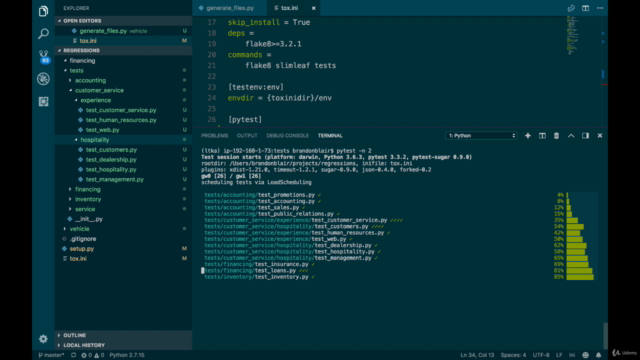Click the Open Changes icon in editor toolbar
This screenshot has height=360, width=640.
(571, 8)
